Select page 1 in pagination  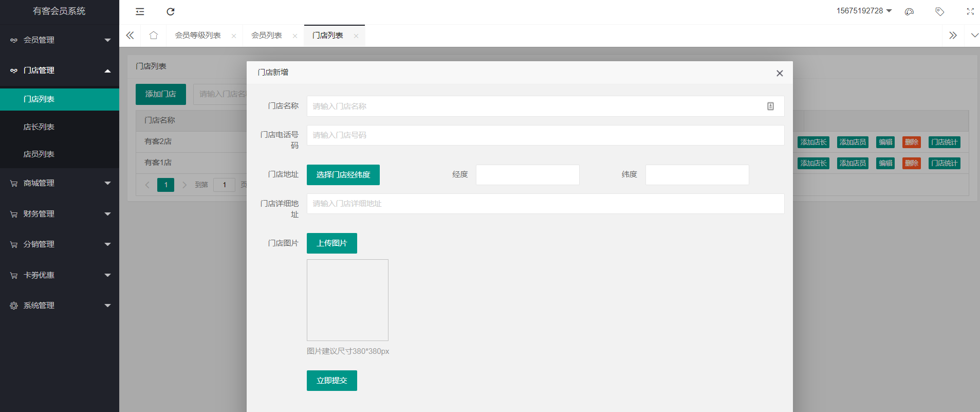pos(165,185)
